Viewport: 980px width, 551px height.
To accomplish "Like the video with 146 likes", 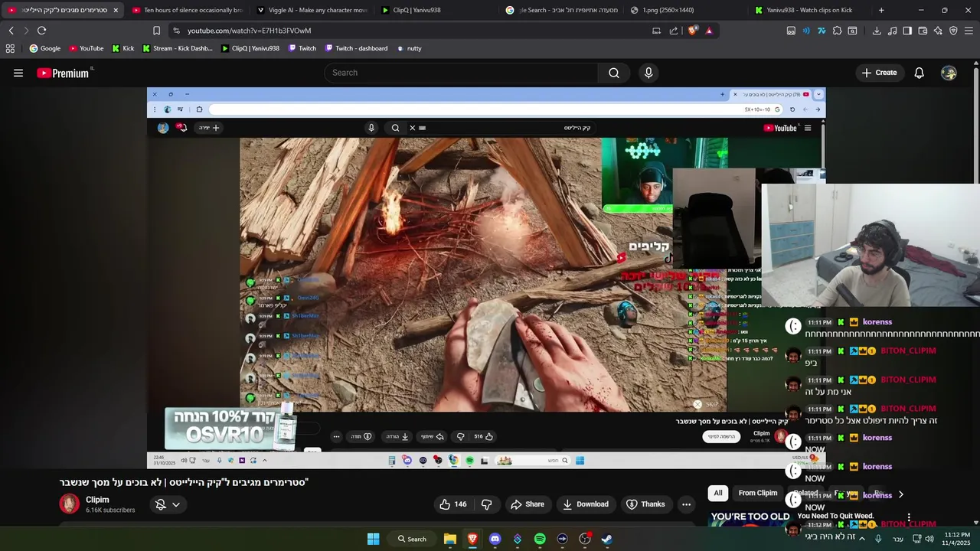I will point(452,504).
